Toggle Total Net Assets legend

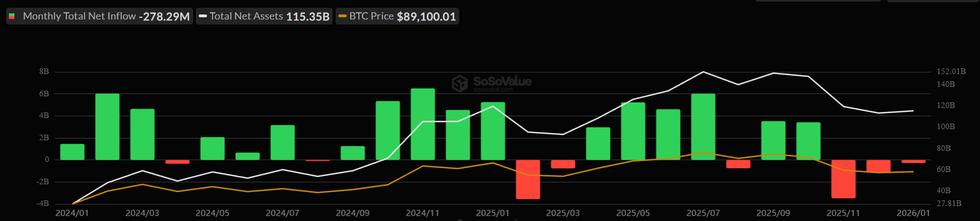[264, 16]
